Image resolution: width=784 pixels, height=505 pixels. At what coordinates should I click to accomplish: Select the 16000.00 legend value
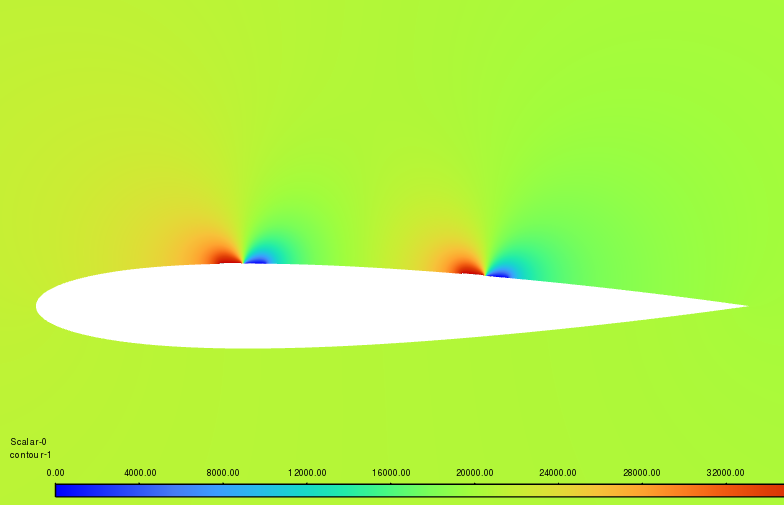[391, 472]
